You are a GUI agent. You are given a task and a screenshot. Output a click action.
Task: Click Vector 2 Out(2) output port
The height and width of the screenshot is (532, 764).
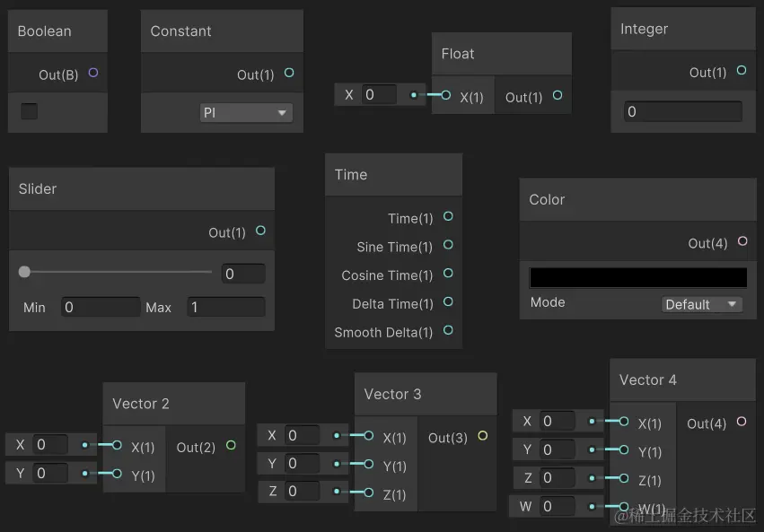click(231, 445)
